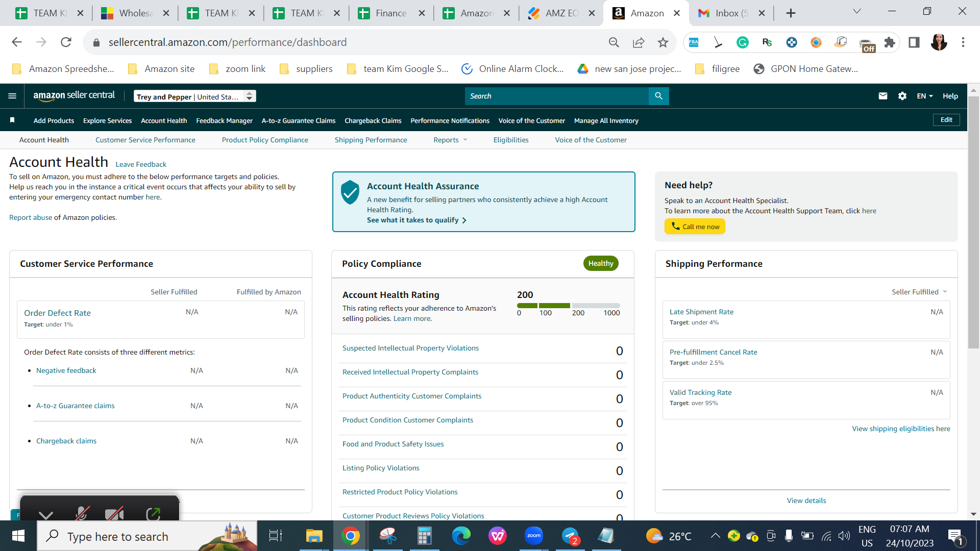Expand the Reports submenu
The width and height of the screenshot is (980, 551).
(450, 140)
